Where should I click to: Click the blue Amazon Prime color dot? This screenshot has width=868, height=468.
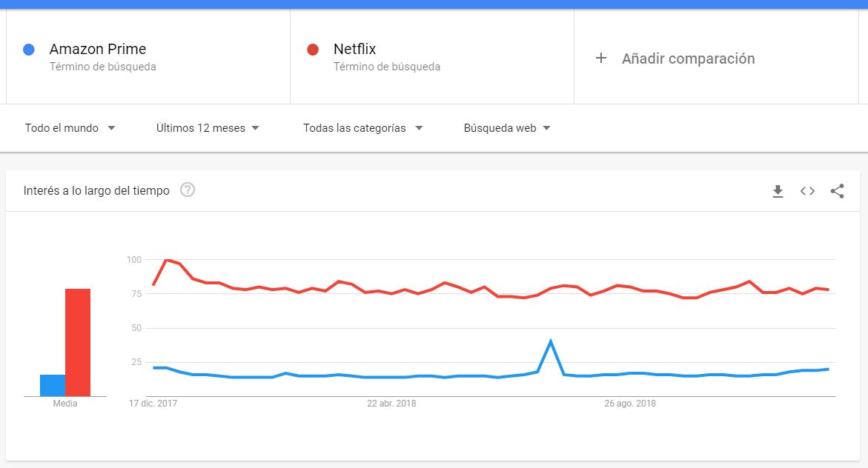pyautogui.click(x=27, y=49)
